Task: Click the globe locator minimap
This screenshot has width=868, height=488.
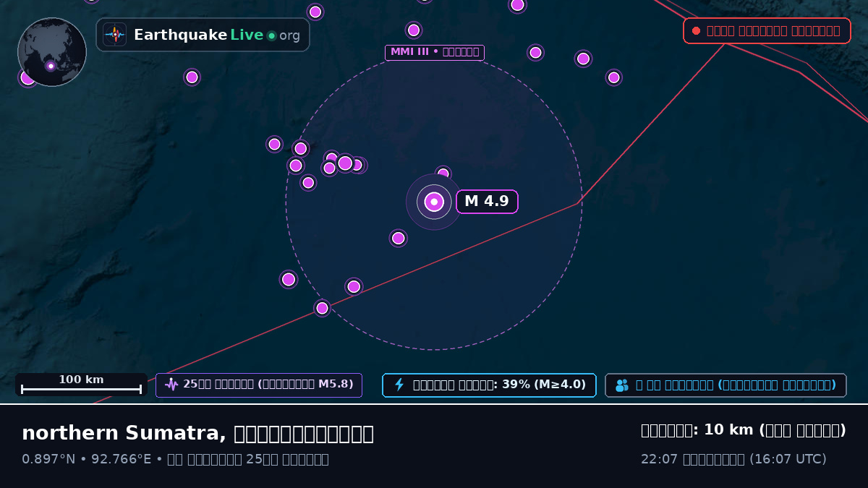Action: click(52, 52)
